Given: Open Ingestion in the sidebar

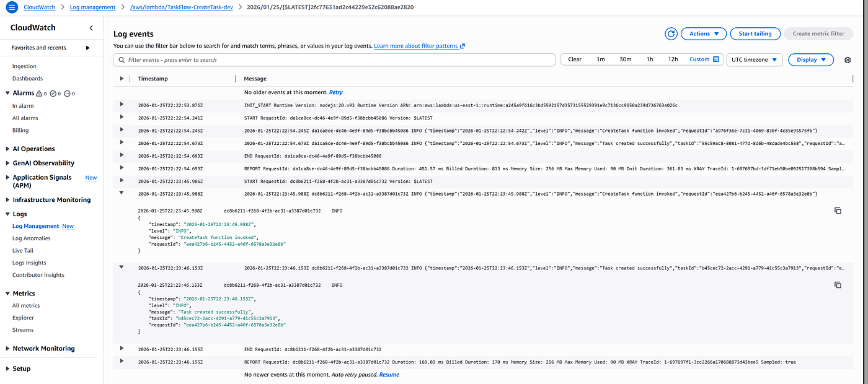Looking at the screenshot, I should [24, 66].
